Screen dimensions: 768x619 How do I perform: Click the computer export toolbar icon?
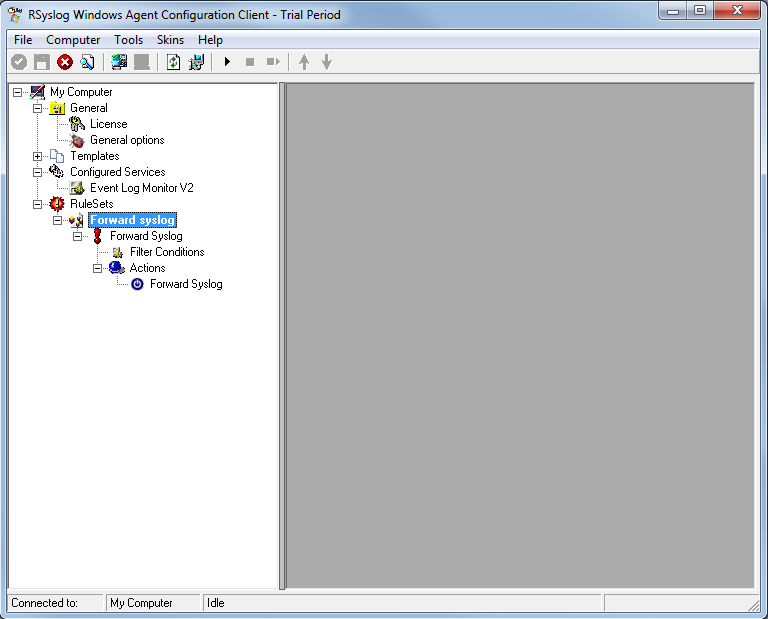(196, 62)
